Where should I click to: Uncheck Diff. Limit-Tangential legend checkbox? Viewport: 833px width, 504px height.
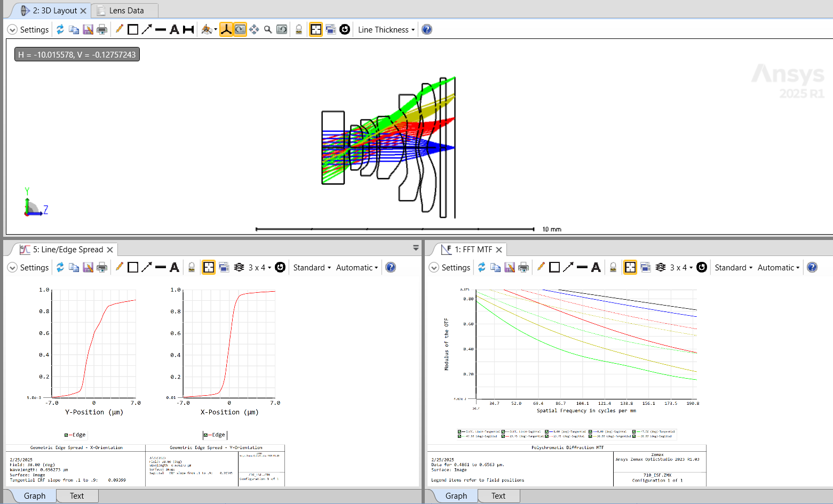coord(459,432)
